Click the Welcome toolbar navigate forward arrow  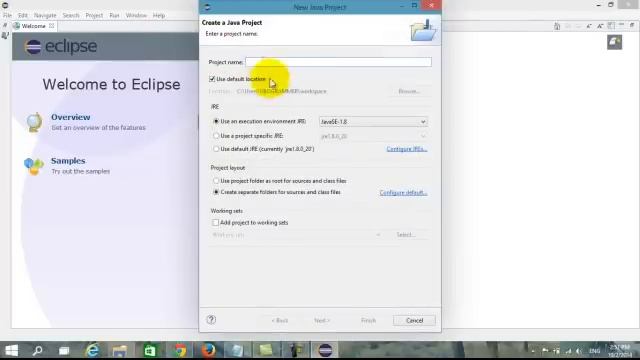tap(578, 26)
